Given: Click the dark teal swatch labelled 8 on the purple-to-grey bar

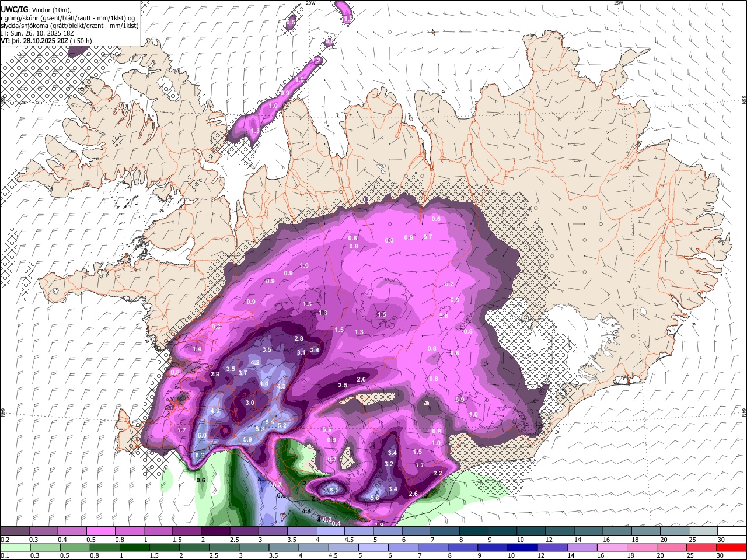Looking at the screenshot, I should pyautogui.click(x=473, y=531).
